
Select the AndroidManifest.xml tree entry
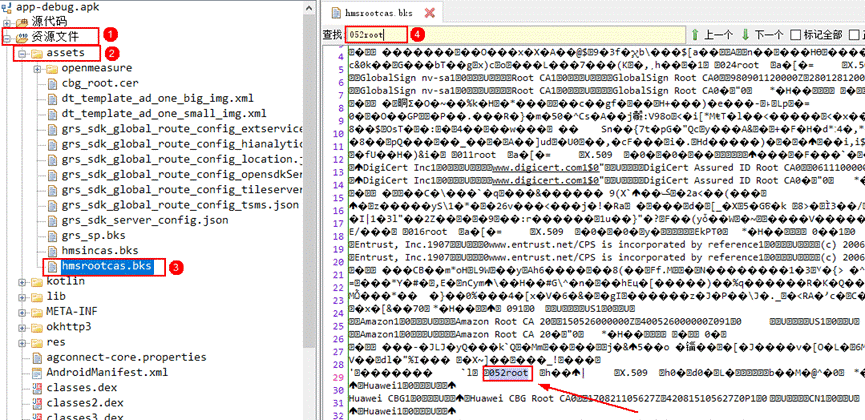click(107, 372)
